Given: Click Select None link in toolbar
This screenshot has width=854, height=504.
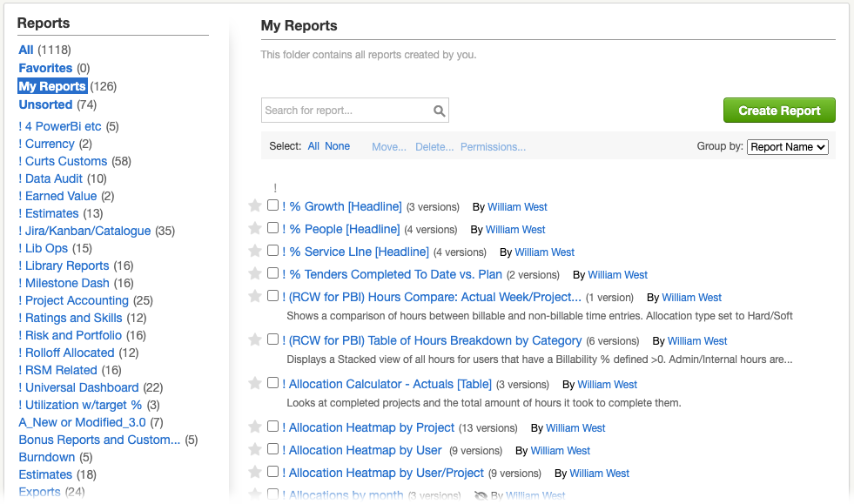Looking at the screenshot, I should pos(337,146).
